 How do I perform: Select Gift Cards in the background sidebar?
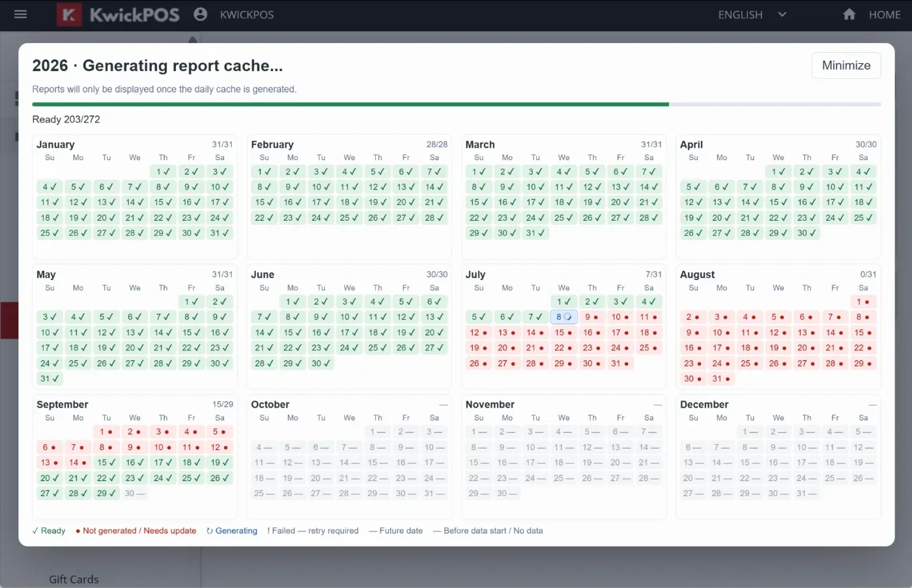(74, 579)
